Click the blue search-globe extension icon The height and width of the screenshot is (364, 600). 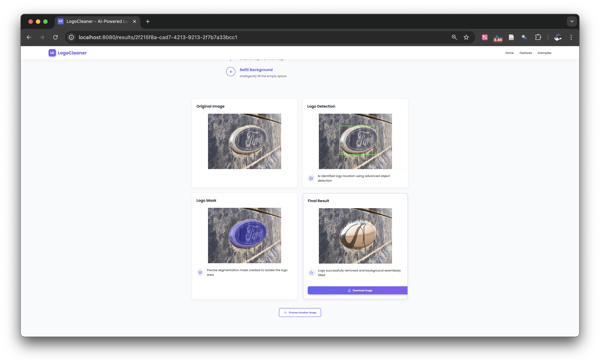(x=524, y=37)
